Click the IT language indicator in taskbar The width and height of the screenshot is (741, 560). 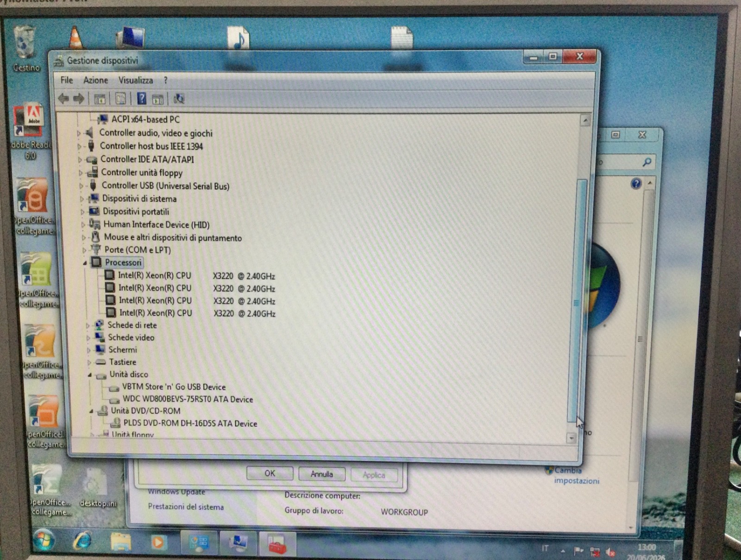[x=545, y=549]
